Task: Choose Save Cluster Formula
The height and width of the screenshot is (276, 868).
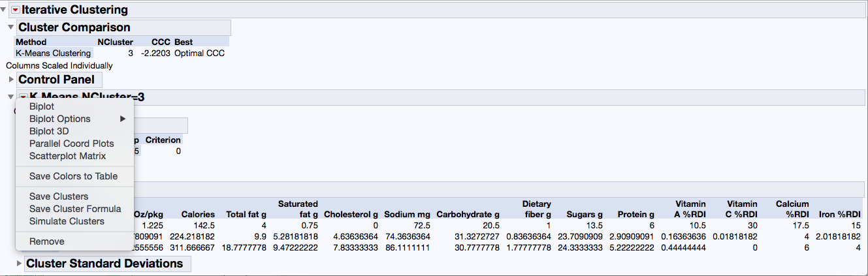Action: [74, 209]
